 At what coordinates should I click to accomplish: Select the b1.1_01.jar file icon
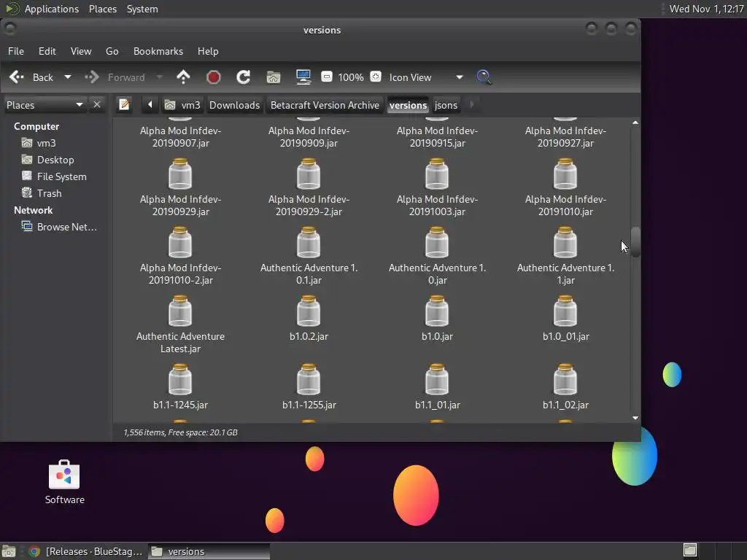click(437, 379)
